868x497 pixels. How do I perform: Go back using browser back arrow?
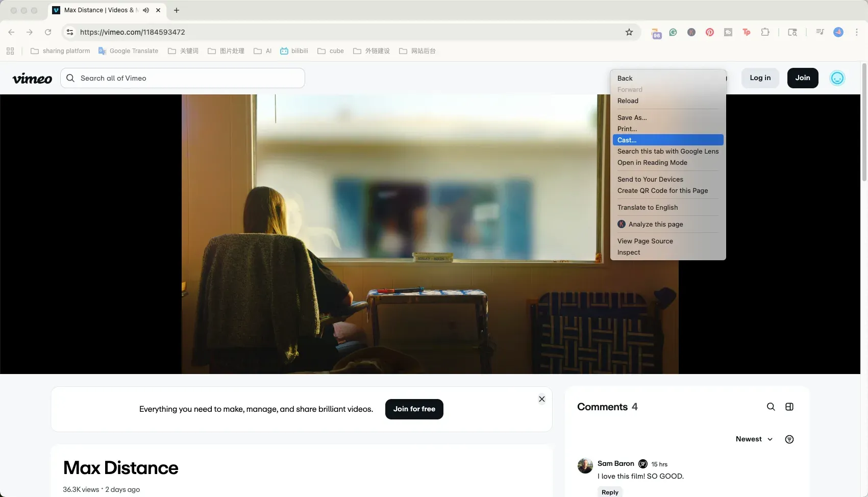11,32
